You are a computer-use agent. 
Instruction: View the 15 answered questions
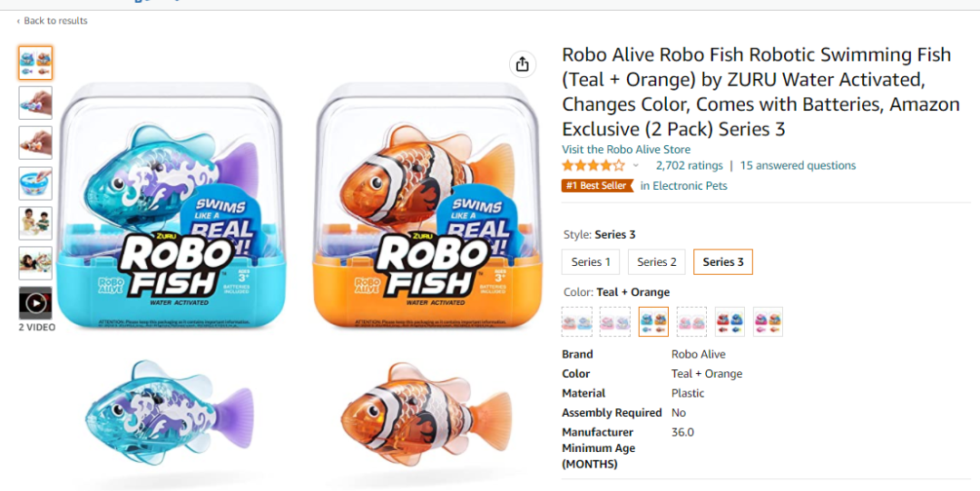798,165
